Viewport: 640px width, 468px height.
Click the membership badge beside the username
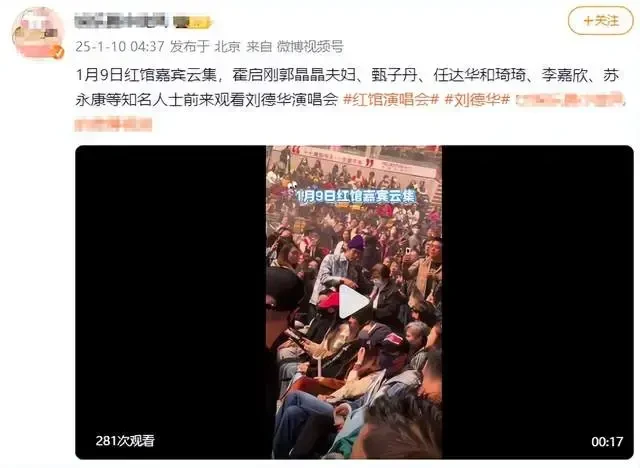pyautogui.click(x=192, y=22)
